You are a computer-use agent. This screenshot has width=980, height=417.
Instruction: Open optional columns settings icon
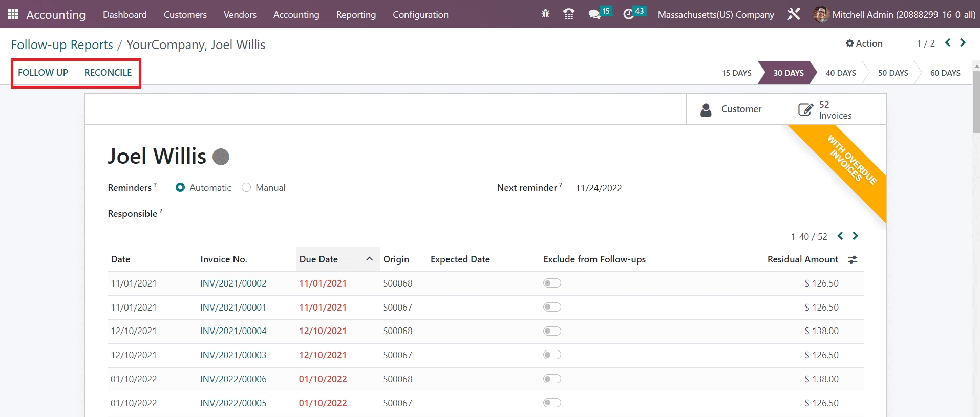(853, 260)
